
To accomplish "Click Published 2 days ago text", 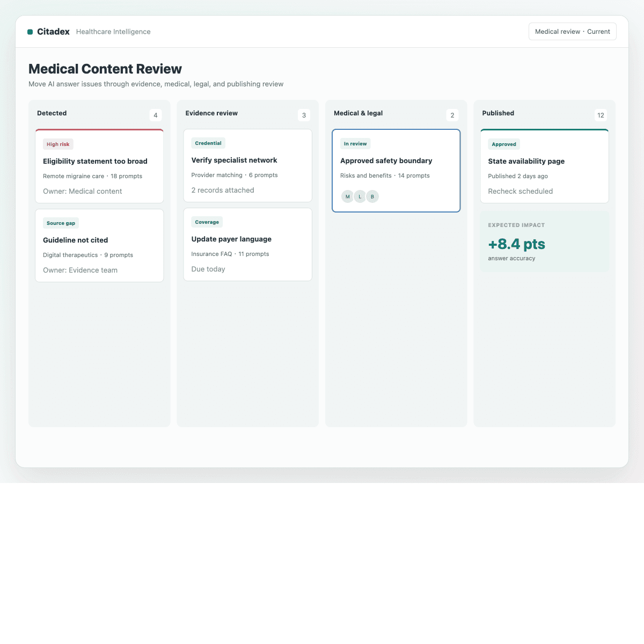I will [x=518, y=176].
